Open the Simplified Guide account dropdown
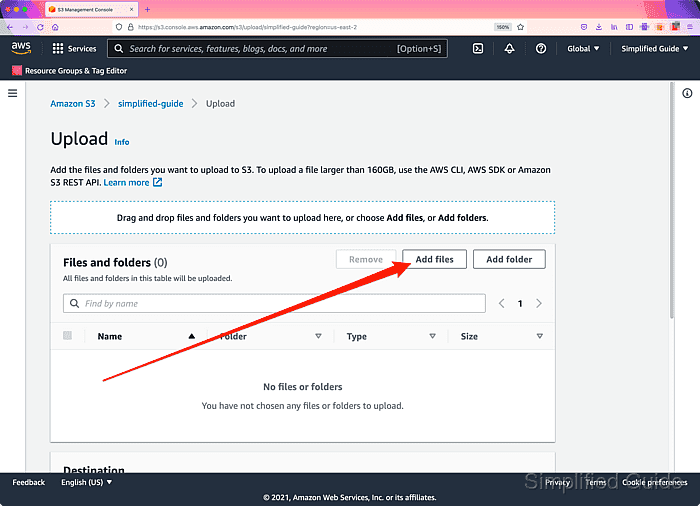The width and height of the screenshot is (700, 506). (x=654, y=49)
